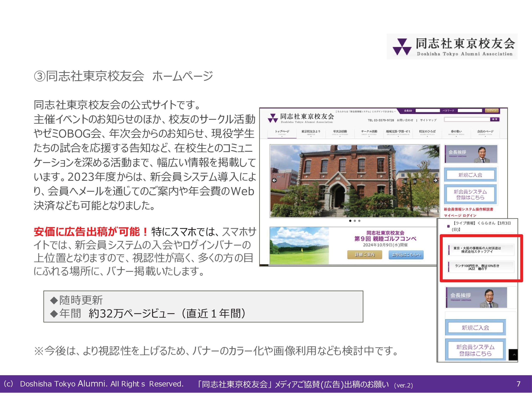Image resolution: width=532 pixels, height=416 pixels.
Task: Click the previous slide arrow on building photo
Action: [274, 181]
